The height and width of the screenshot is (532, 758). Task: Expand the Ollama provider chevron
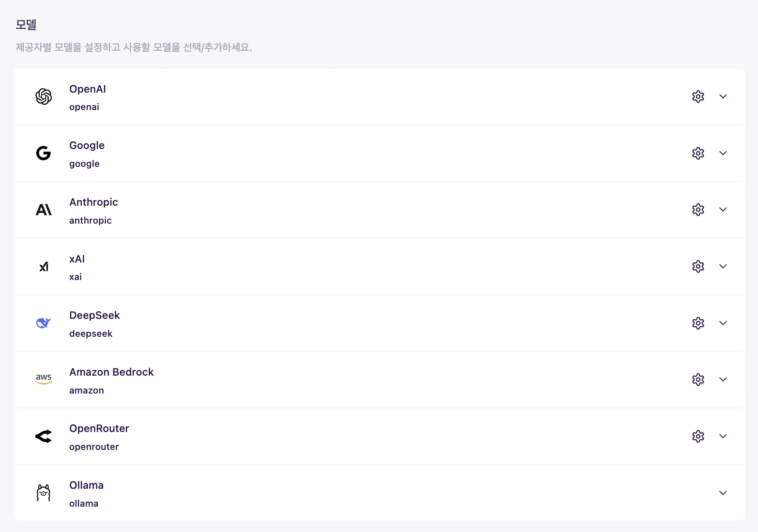[723, 493]
